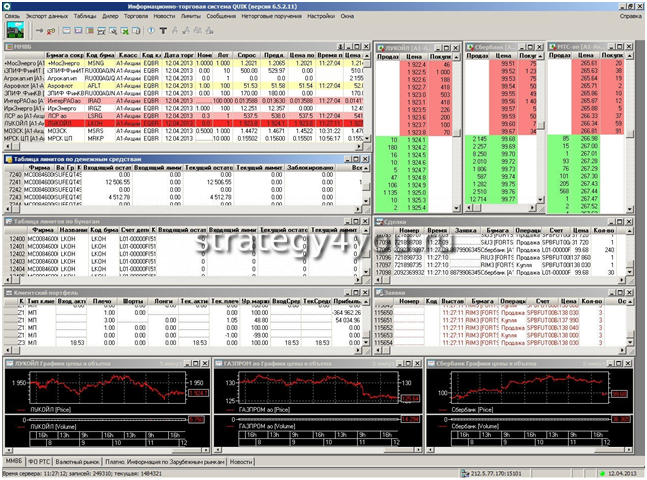The image size is (647, 480).
Task: Click the leftmost toolbar icon under Связь menu
Action: point(8,29)
